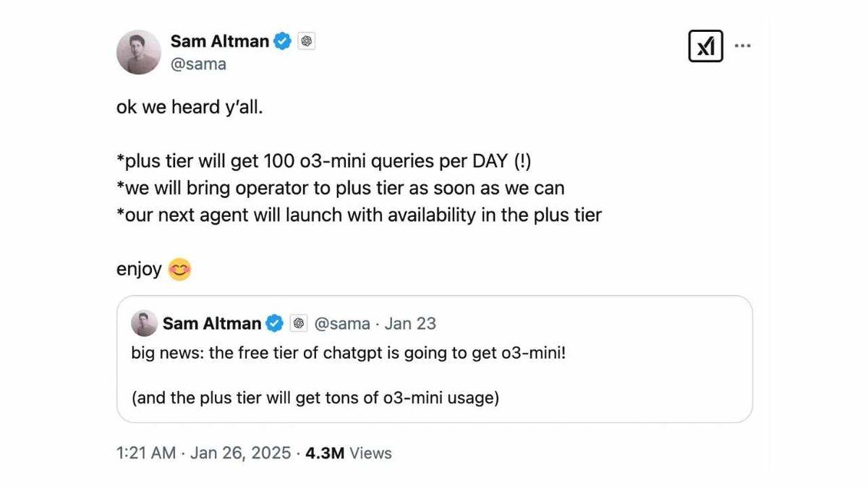Click the OpenAI affiliation badge in main tweet header
This screenshot has width=868, height=488.
(306, 41)
